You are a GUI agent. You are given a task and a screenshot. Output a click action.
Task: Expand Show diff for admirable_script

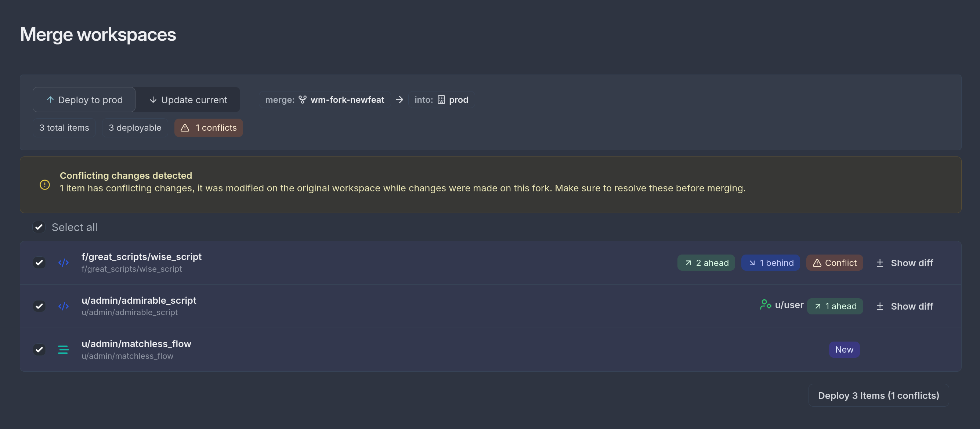pos(905,306)
